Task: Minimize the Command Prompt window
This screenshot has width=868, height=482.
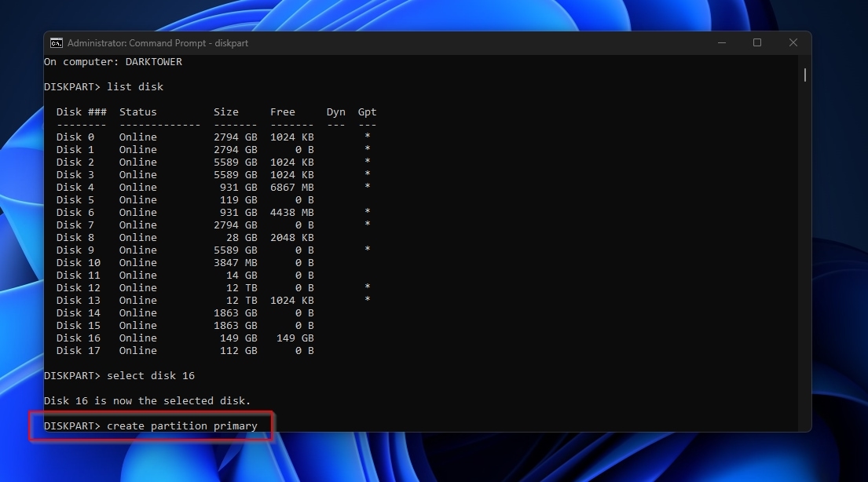Action: tap(721, 42)
